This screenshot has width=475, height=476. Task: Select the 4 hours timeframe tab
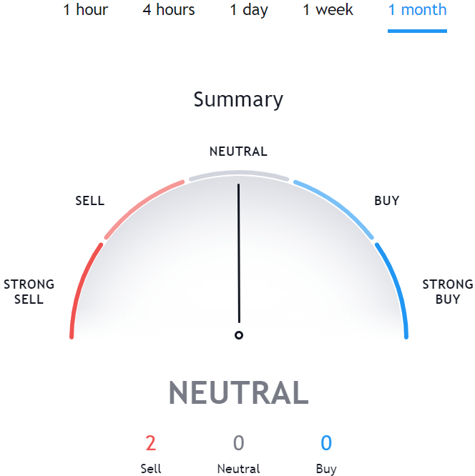click(x=169, y=10)
